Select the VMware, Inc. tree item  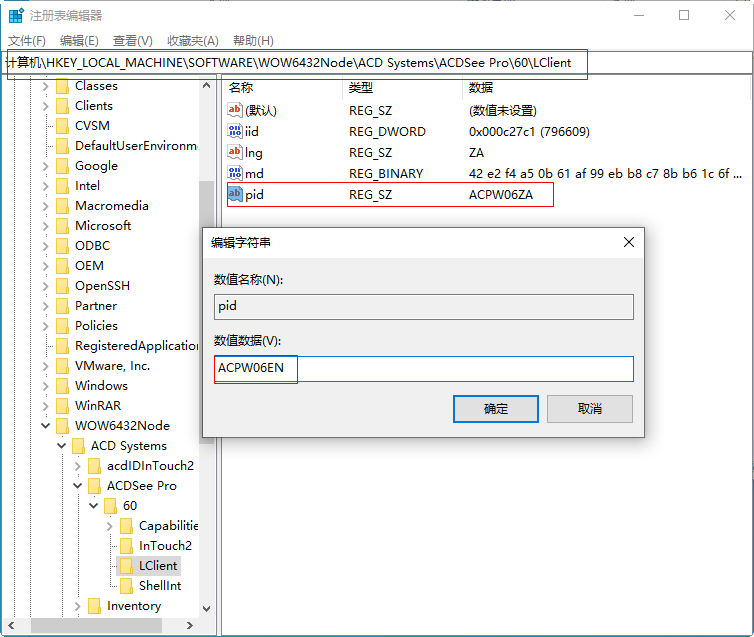pos(113,366)
